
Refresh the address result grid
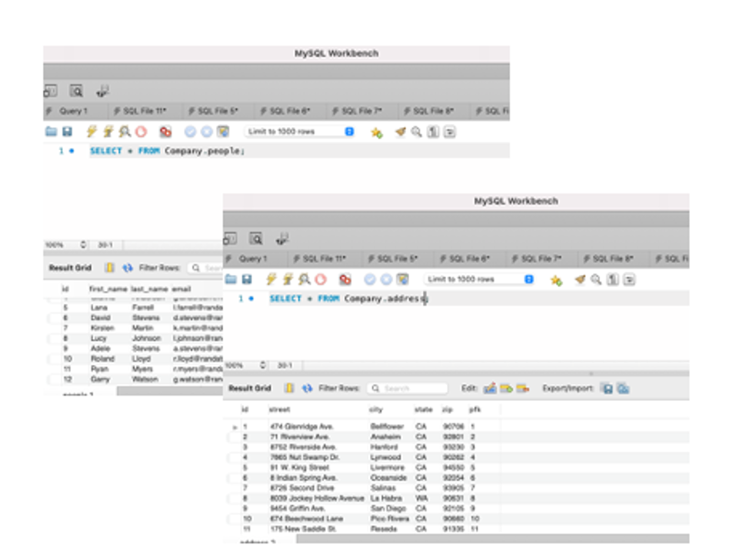(307, 388)
